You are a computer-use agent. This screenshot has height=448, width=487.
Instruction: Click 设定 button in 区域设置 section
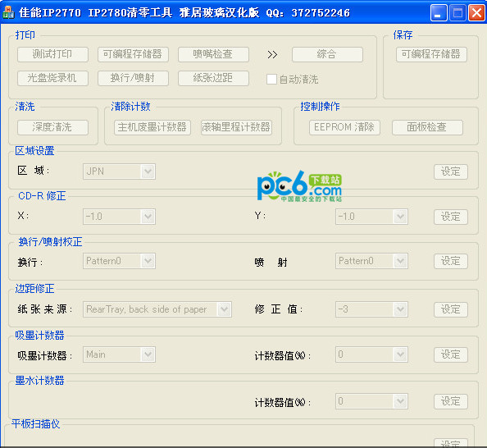pyautogui.click(x=451, y=171)
